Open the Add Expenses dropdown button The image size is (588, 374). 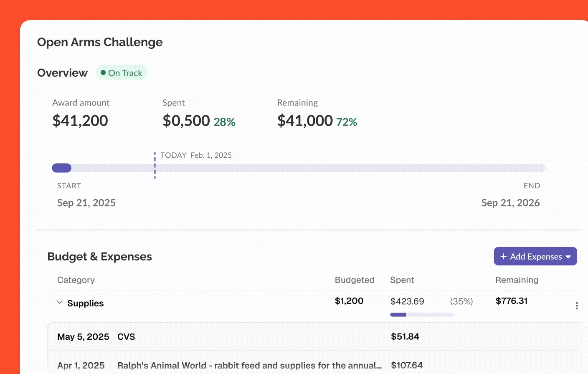tap(535, 256)
